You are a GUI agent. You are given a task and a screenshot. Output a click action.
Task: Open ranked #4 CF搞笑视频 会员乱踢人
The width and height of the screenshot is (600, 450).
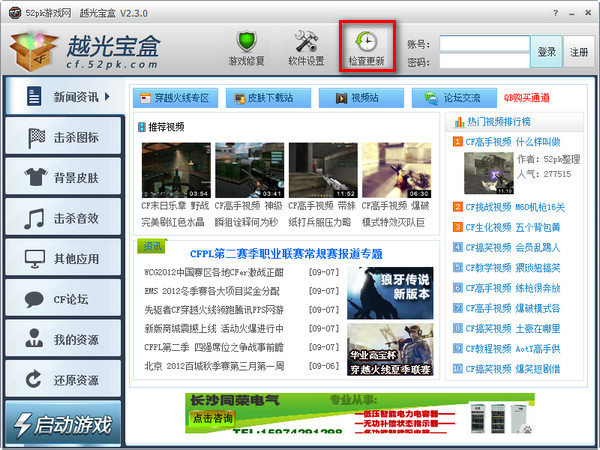pos(513,248)
